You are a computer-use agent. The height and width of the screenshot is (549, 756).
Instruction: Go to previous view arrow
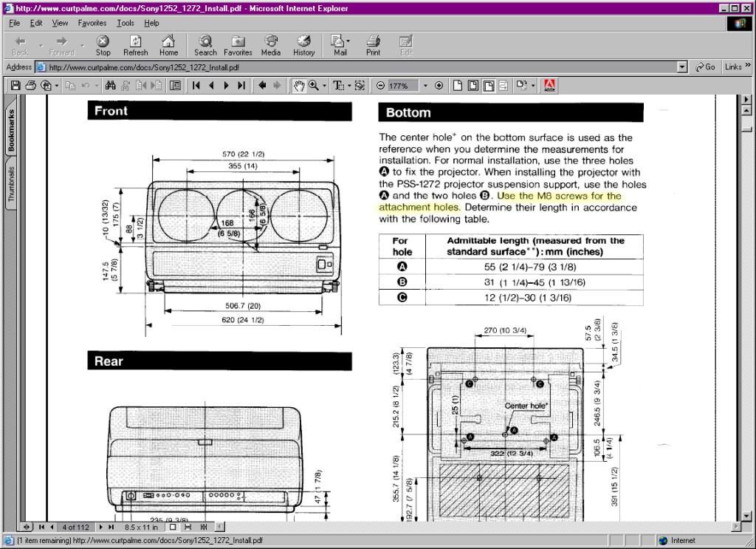(x=262, y=86)
